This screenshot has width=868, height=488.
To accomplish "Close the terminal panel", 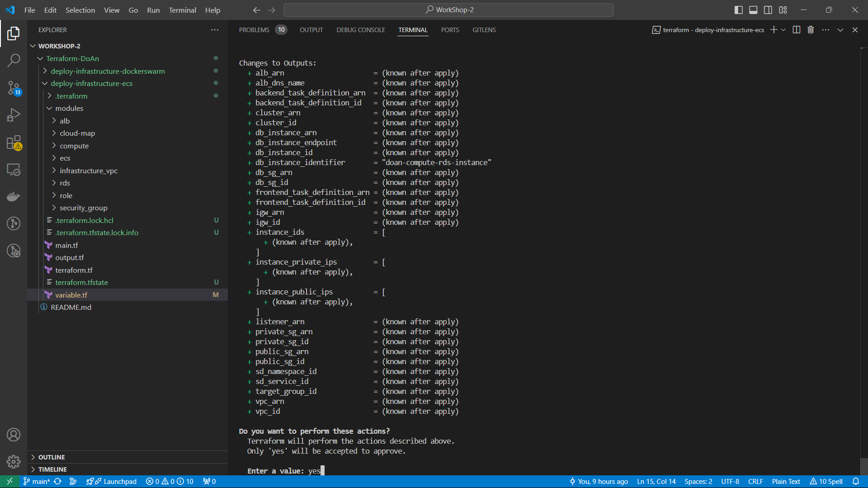I will point(855,30).
